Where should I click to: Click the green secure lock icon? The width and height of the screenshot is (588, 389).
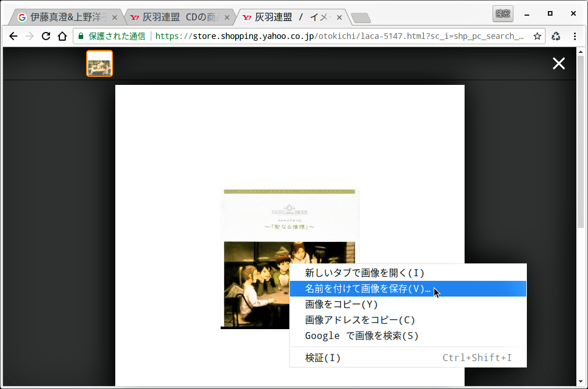click(80, 36)
